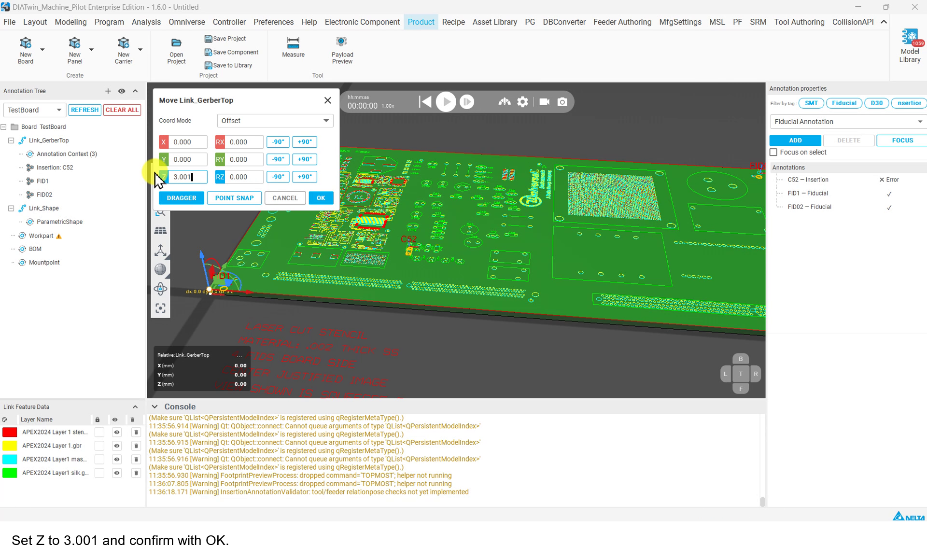Select the Workpart tree item
The width and height of the screenshot is (927, 560).
pyautogui.click(x=41, y=236)
